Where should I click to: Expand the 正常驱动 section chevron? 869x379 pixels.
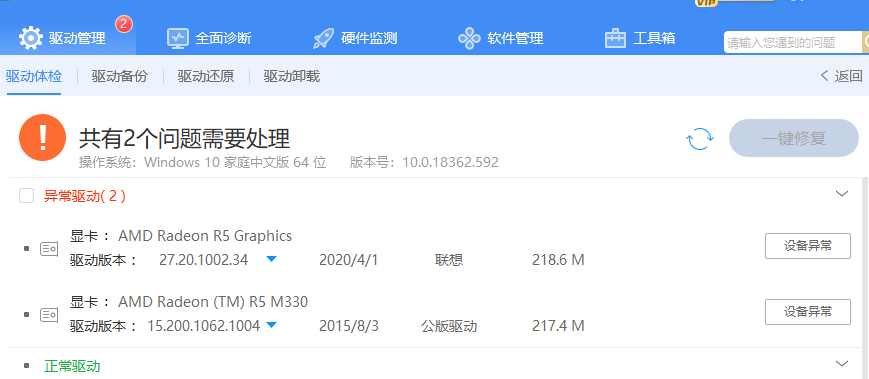[x=842, y=363]
